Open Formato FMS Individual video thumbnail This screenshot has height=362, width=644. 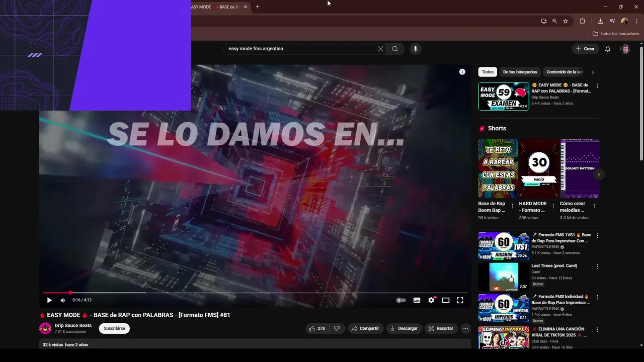click(504, 308)
